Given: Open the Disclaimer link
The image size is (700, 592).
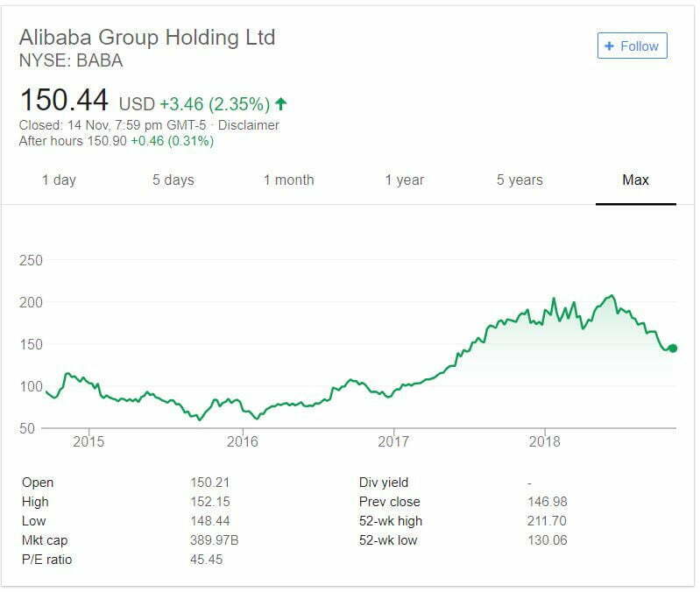Looking at the screenshot, I should 248,124.
